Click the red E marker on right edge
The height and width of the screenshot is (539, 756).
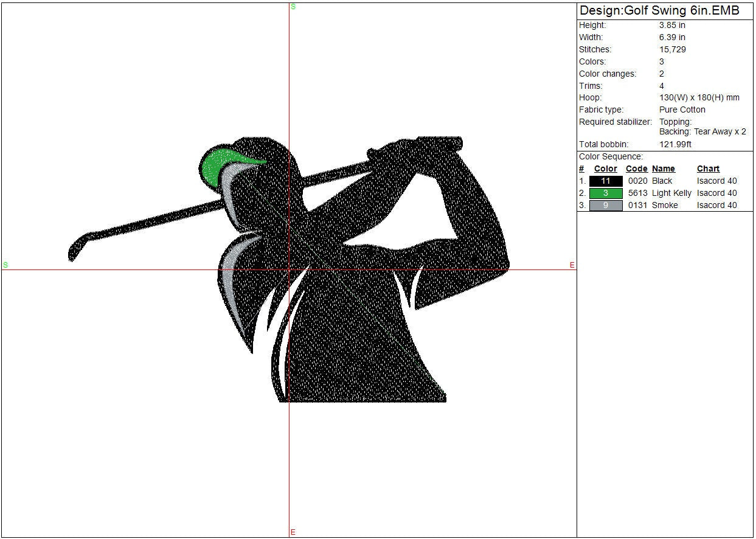pyautogui.click(x=572, y=265)
